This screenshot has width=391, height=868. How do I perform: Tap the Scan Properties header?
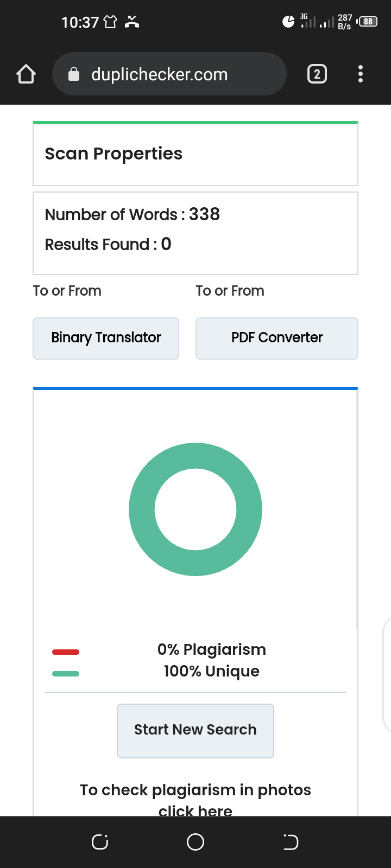pos(113,154)
